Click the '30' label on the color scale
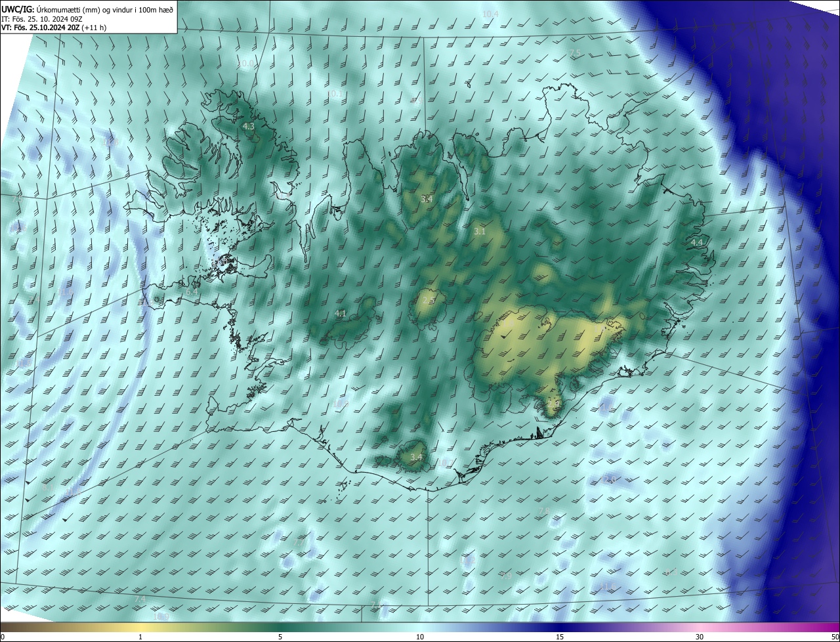 (700, 637)
